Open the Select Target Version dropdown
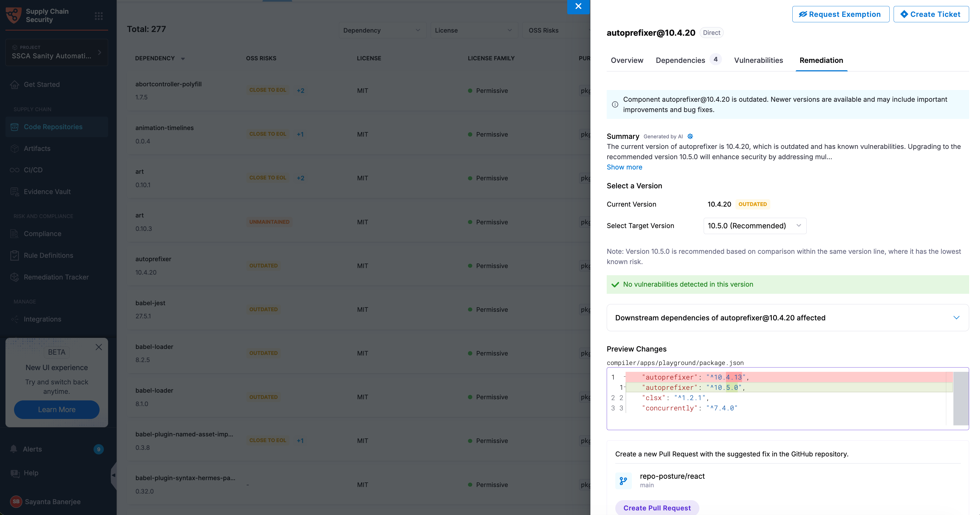This screenshot has width=980, height=515. (x=755, y=226)
